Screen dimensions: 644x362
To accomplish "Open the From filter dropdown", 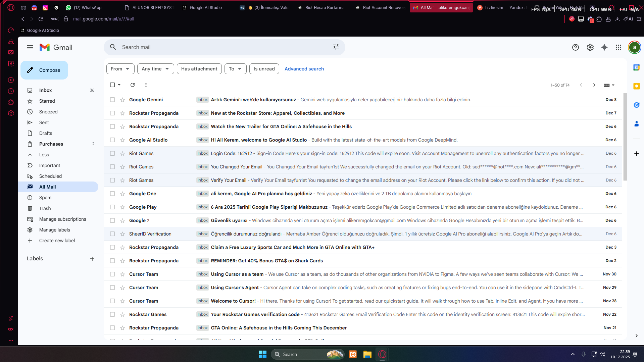I will point(120,69).
